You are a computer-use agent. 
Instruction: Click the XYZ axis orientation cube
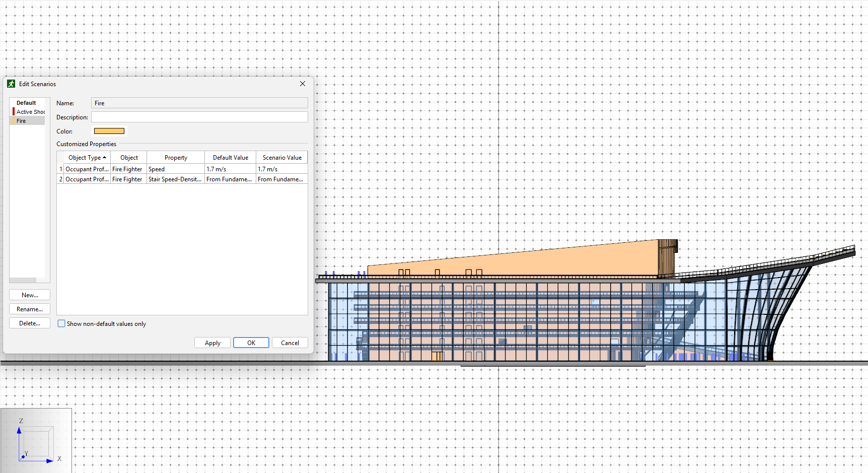pyautogui.click(x=36, y=442)
